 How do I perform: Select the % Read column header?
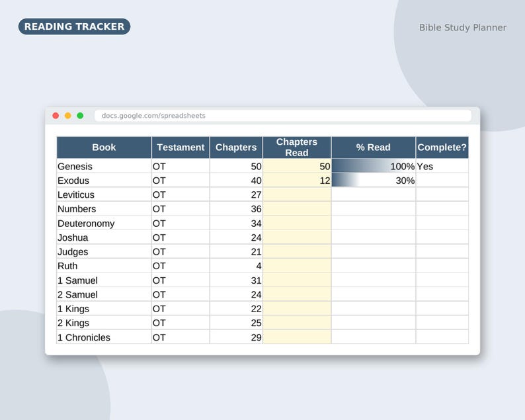point(374,147)
